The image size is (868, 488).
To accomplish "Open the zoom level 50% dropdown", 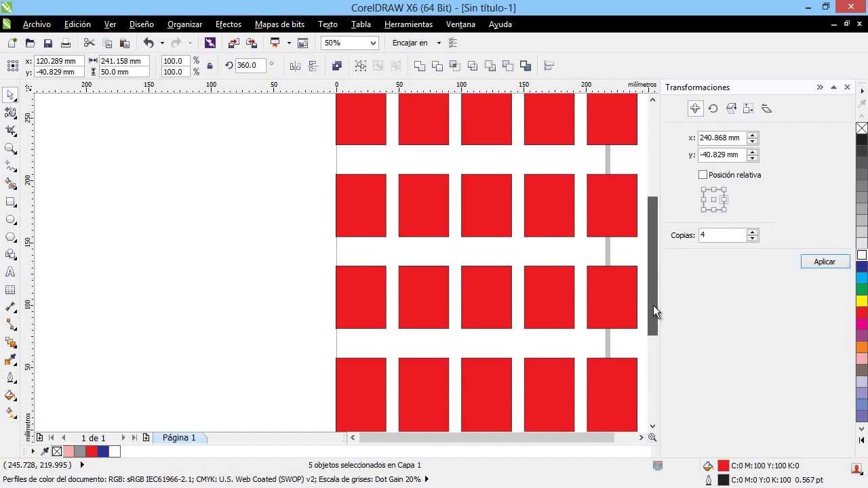I will 372,43.
